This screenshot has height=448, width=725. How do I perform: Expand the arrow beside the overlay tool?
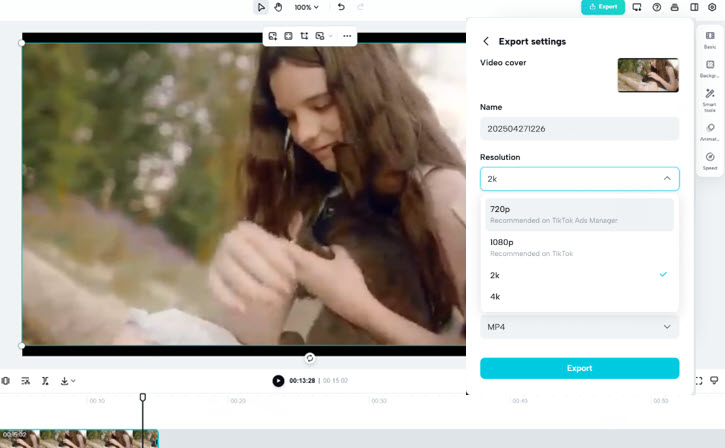(330, 36)
